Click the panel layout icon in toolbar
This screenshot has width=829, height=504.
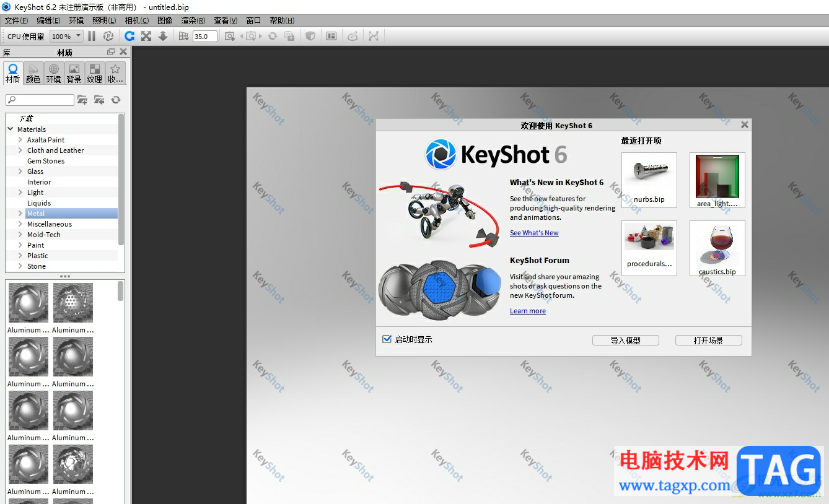tap(331, 37)
